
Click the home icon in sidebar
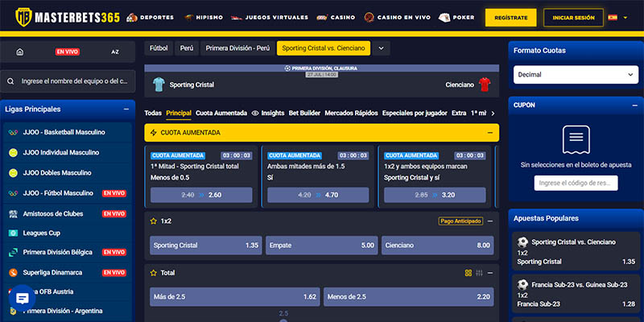pyautogui.click(x=19, y=52)
